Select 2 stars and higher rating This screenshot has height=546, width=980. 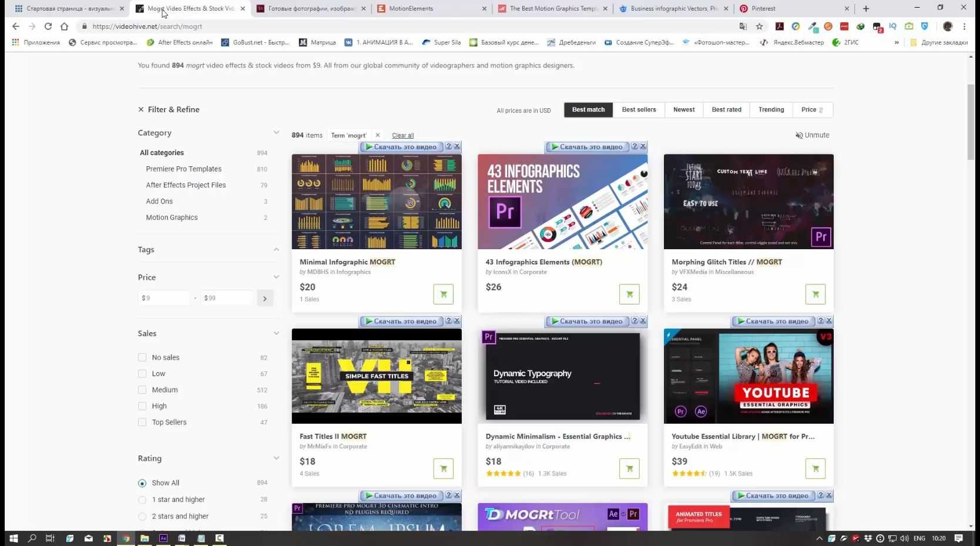(142, 517)
